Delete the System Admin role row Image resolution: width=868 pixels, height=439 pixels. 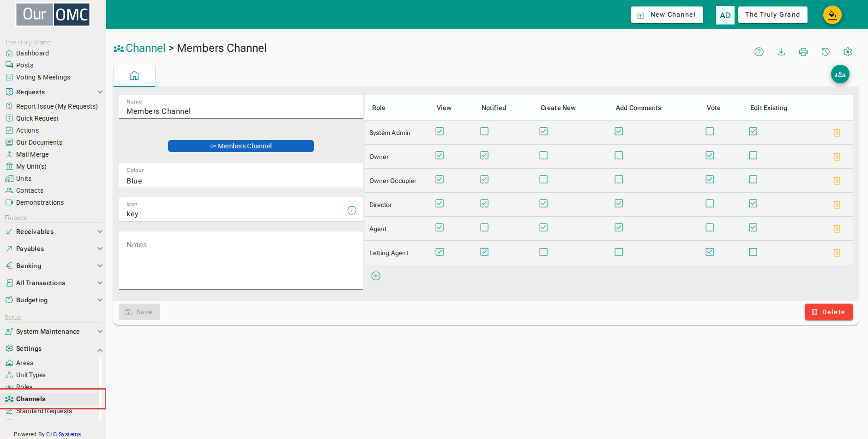(837, 133)
